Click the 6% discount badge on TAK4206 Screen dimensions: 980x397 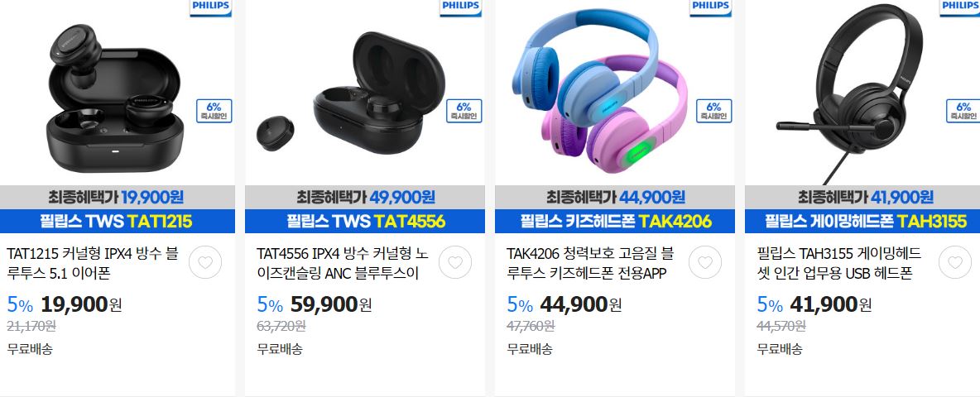[x=713, y=111]
